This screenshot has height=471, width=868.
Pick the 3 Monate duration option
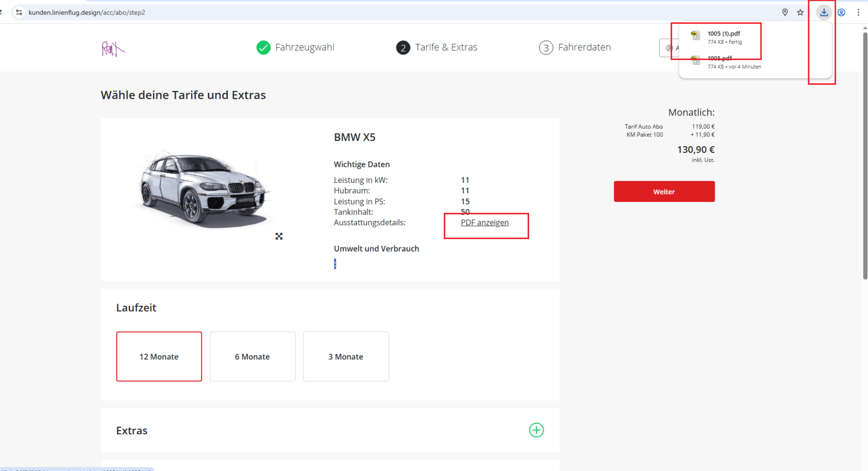(x=346, y=356)
